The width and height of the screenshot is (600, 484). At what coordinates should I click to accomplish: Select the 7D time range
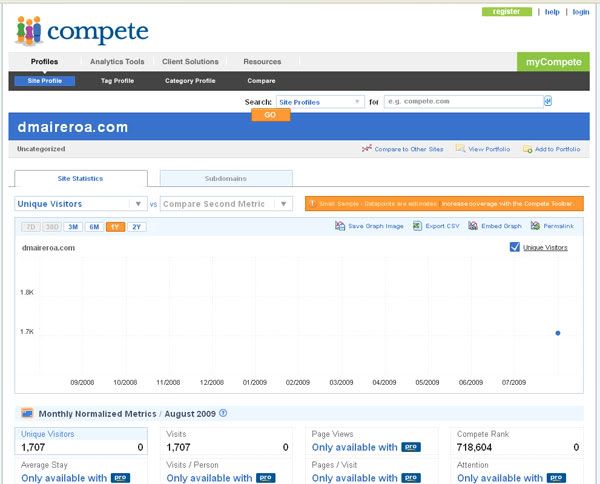pyautogui.click(x=31, y=227)
